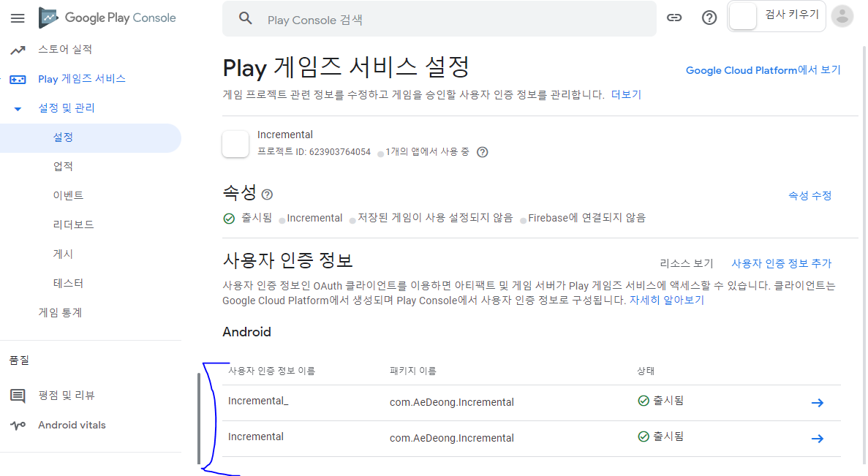Focus the Play Console 검색 field
868x476 pixels.
(439, 19)
